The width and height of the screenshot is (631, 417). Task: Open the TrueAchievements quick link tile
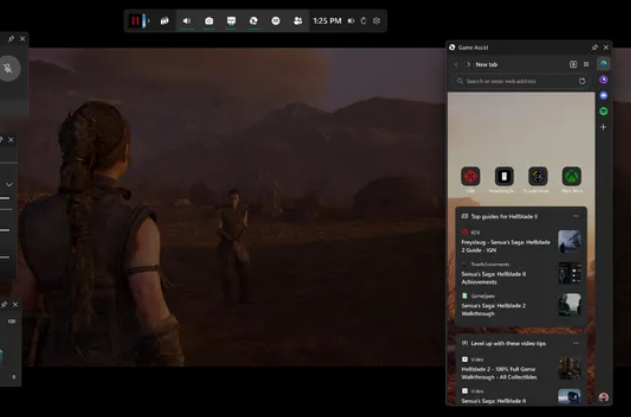[x=538, y=176]
